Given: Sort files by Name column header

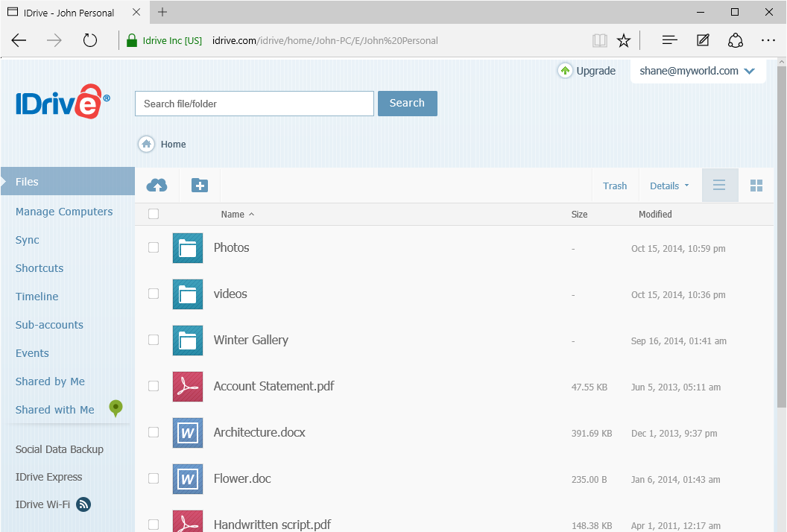Looking at the screenshot, I should 233,215.
